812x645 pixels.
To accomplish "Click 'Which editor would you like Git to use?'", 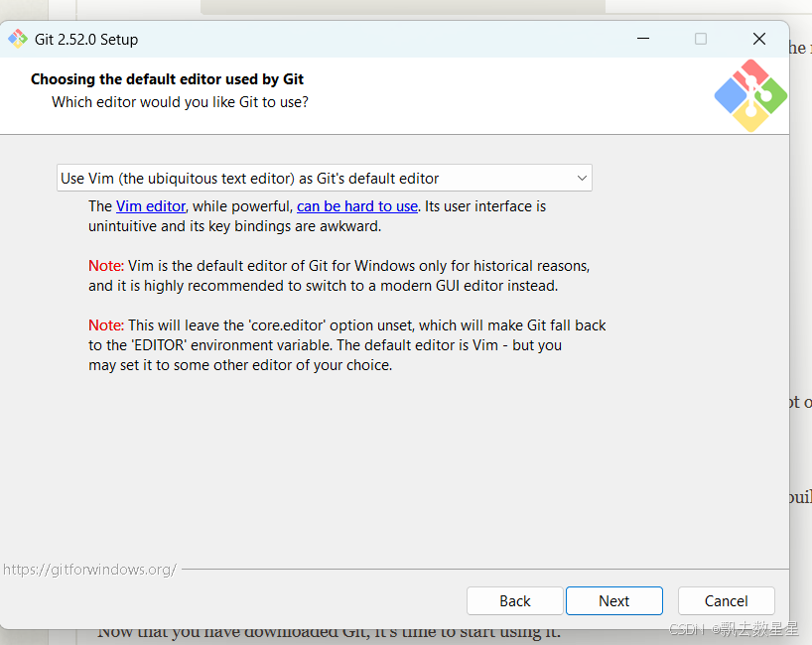I will (180, 102).
